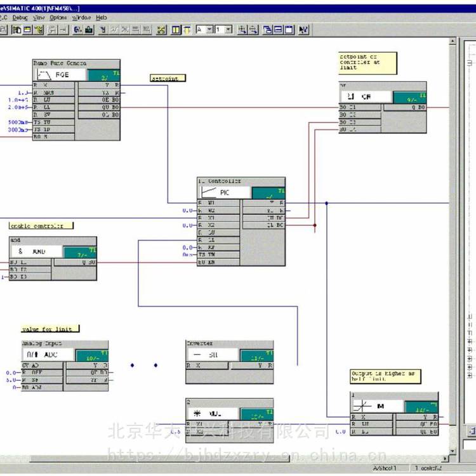This screenshot has width=476, height=476.
Task: Click the 'PI_Controller' block title
Action: [220, 181]
